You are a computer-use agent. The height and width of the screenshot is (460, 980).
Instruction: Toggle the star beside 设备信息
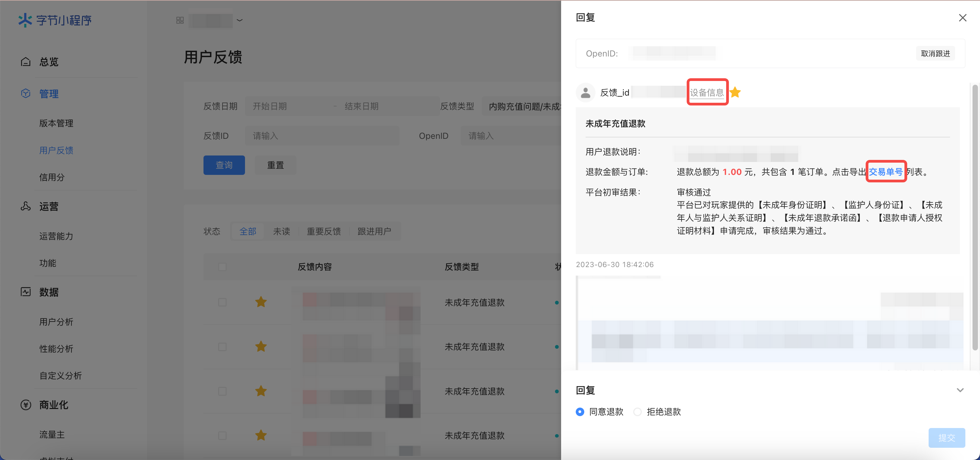click(x=735, y=92)
